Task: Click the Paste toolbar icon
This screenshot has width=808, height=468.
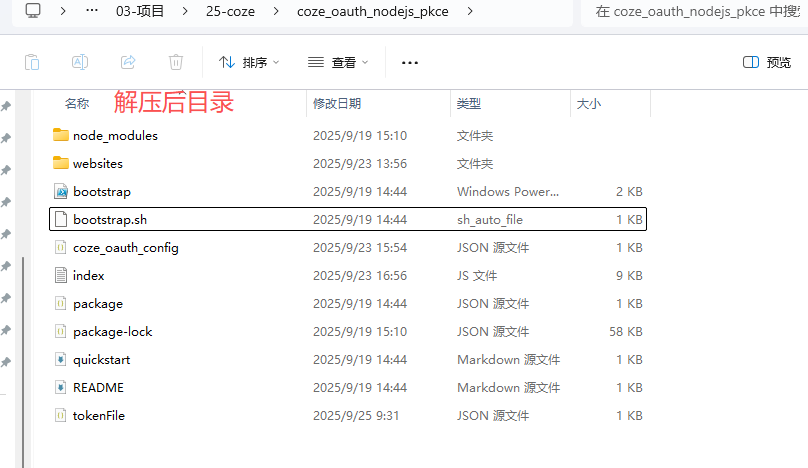Action: 32,62
